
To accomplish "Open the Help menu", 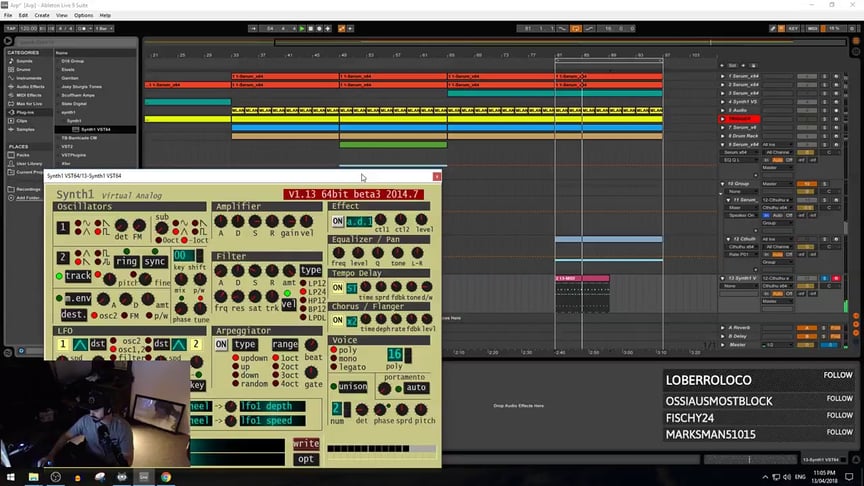I will [105, 15].
